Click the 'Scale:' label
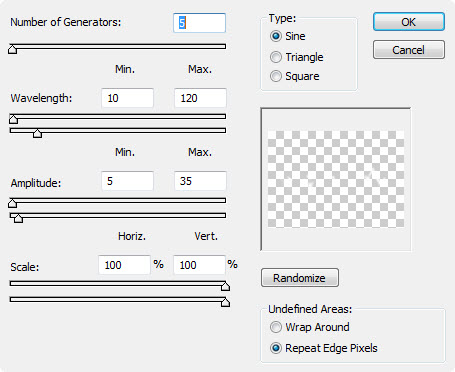 point(25,267)
